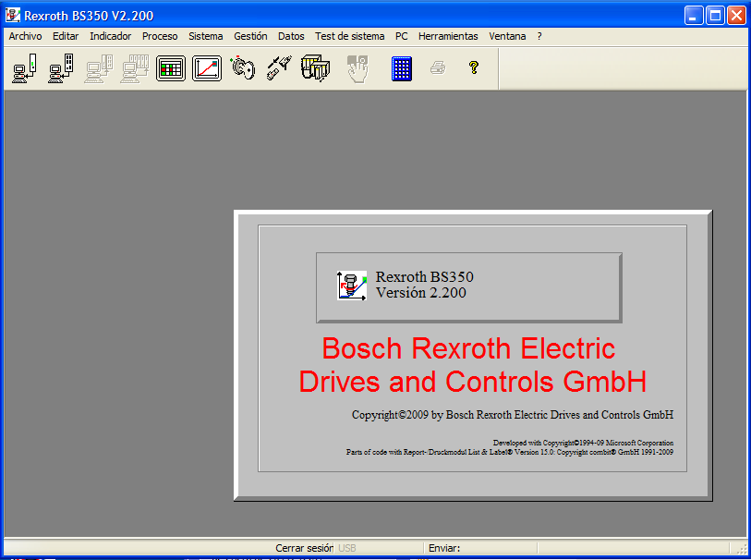Open the red-green results table icon
Viewport: 751px width, 560px height.
click(x=171, y=68)
